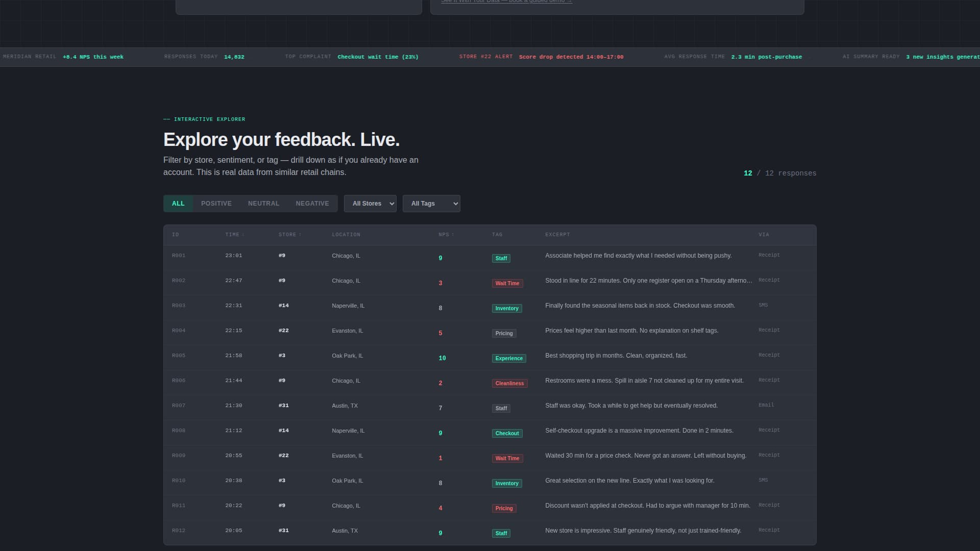This screenshot has height=551, width=980.
Task: Sort the table by NPS column
Action: 446,235
